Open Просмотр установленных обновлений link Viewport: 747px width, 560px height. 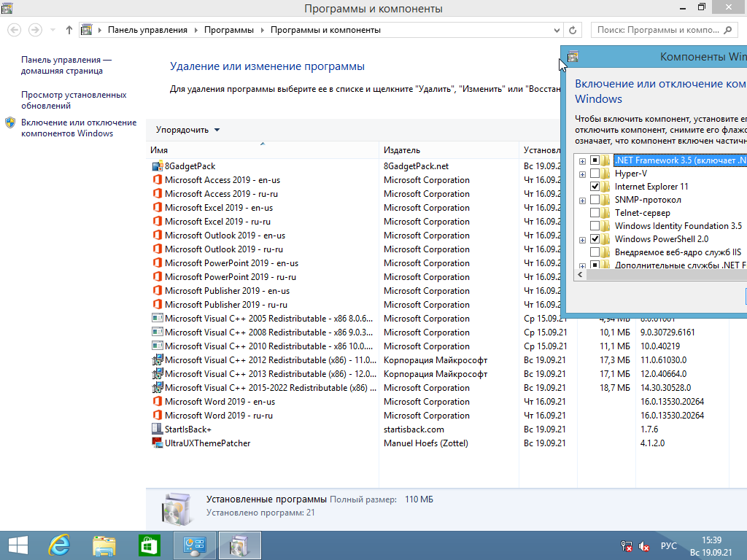click(x=74, y=100)
